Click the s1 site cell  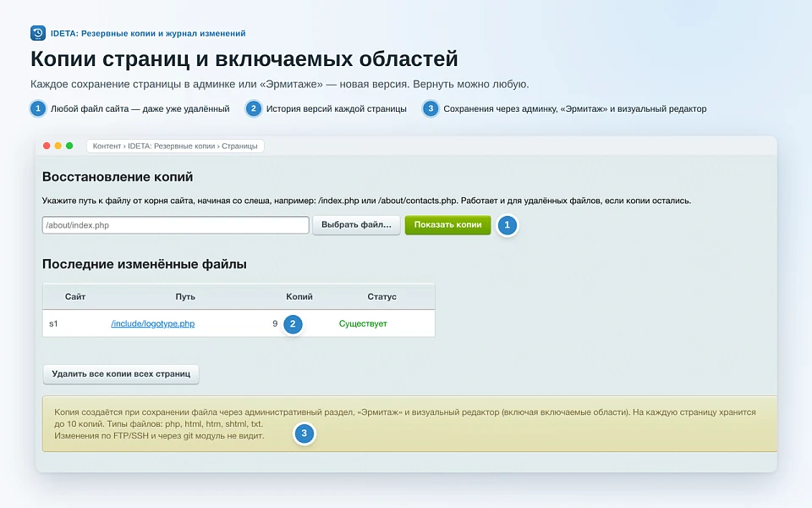coord(53,323)
